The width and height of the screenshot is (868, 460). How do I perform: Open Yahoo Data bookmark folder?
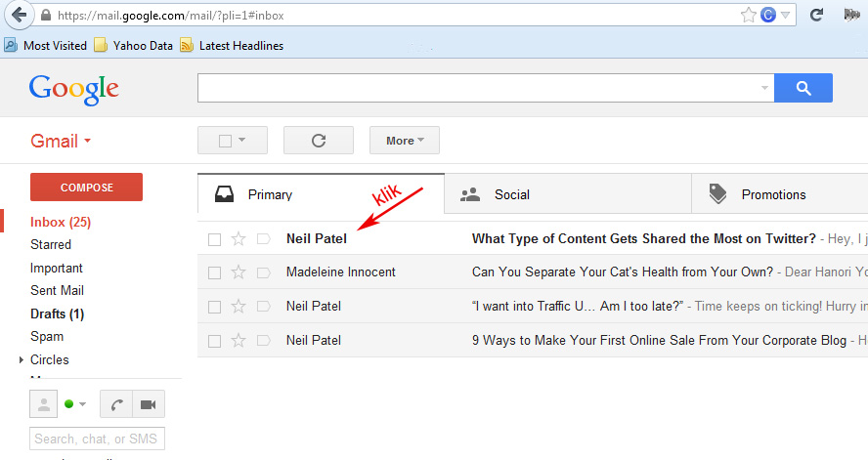[x=133, y=45]
